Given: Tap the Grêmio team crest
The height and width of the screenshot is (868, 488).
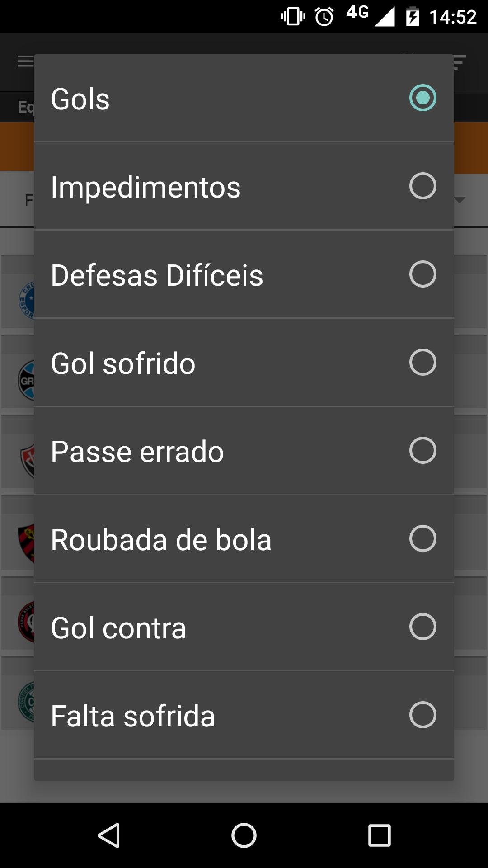Looking at the screenshot, I should tap(26, 381).
